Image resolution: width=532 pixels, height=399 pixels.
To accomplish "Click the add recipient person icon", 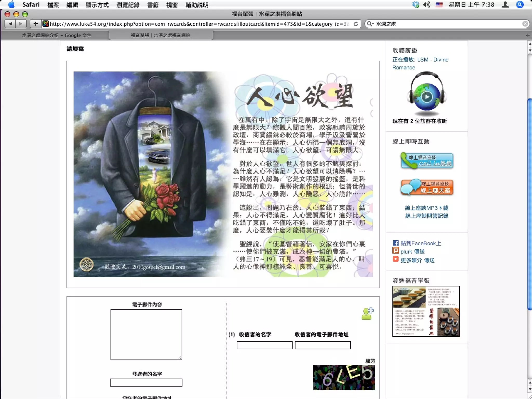I will (367, 314).
